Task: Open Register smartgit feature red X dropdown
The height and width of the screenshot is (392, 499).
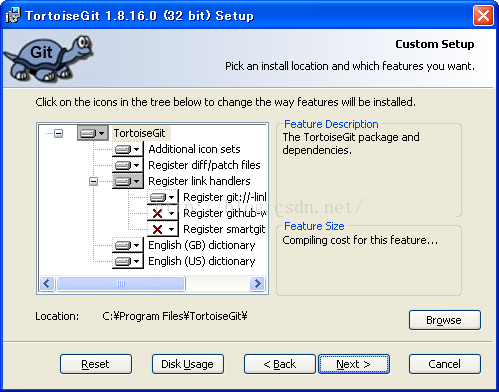Action: (163, 229)
